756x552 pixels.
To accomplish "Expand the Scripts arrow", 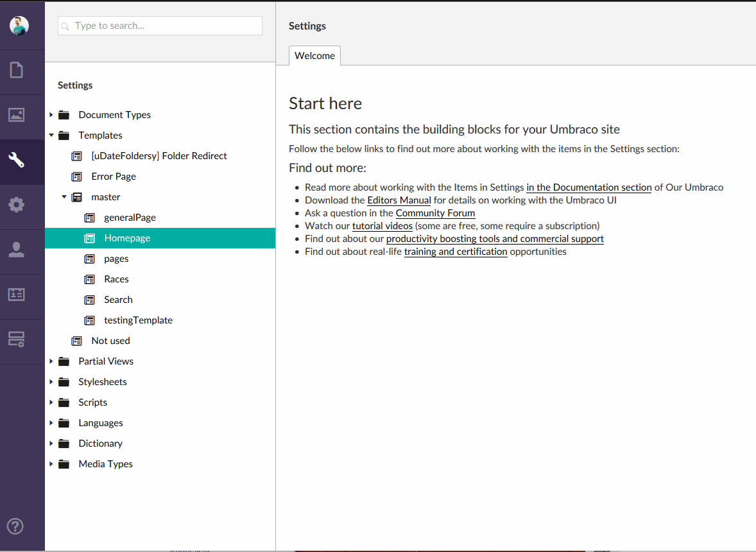I will pyautogui.click(x=51, y=402).
